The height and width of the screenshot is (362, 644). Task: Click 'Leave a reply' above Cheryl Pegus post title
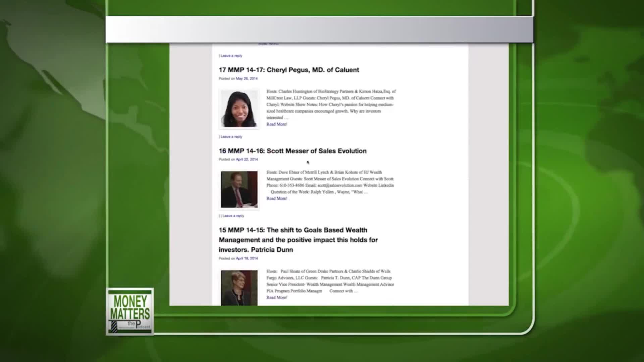(x=231, y=56)
